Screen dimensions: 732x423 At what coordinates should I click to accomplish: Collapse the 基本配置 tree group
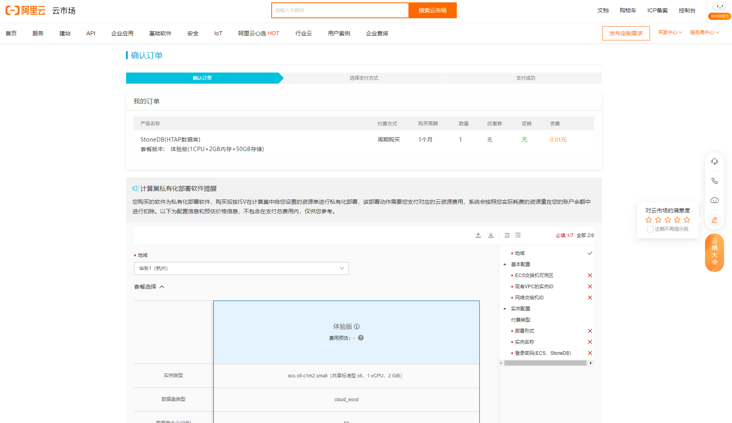pos(505,265)
